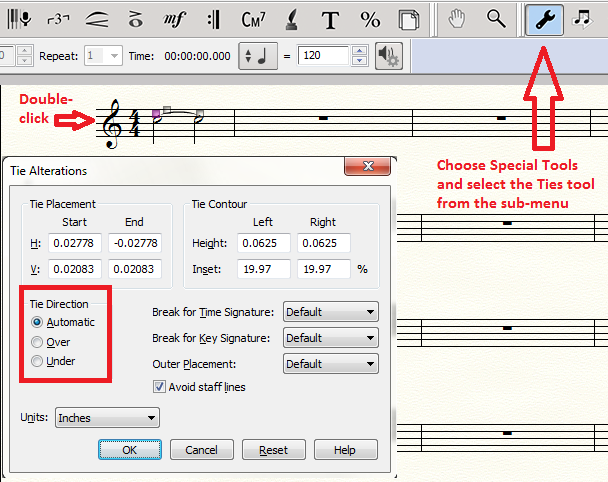The width and height of the screenshot is (608, 482).
Task: Open the Break for Time Signature dropdown
Action: (330, 312)
